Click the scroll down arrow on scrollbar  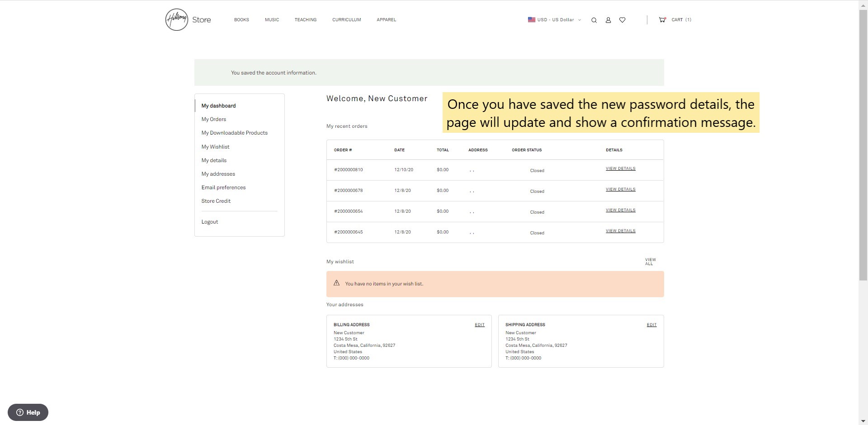coord(863,421)
